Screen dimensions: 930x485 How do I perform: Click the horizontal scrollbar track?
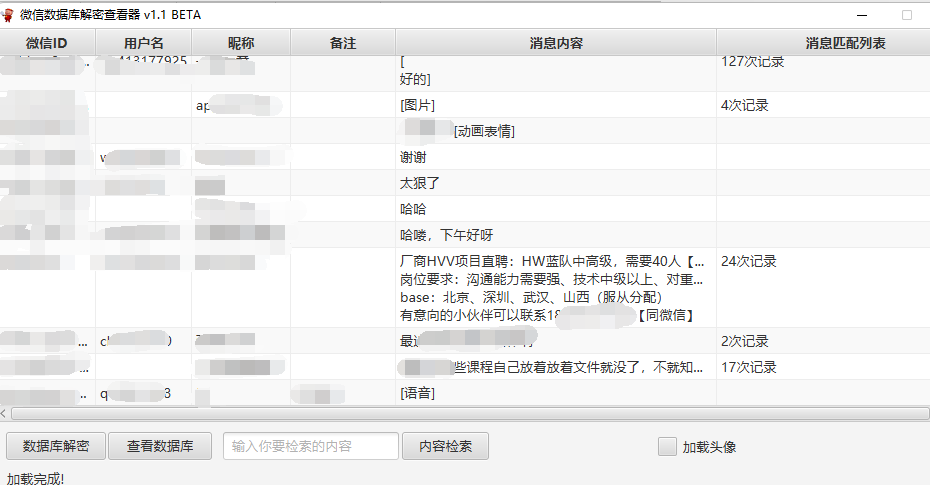point(470,413)
